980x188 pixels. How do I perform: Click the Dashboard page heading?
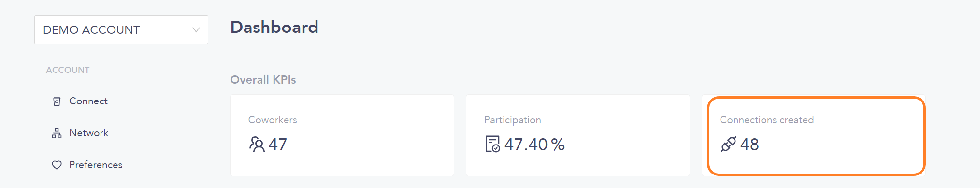coord(274,27)
